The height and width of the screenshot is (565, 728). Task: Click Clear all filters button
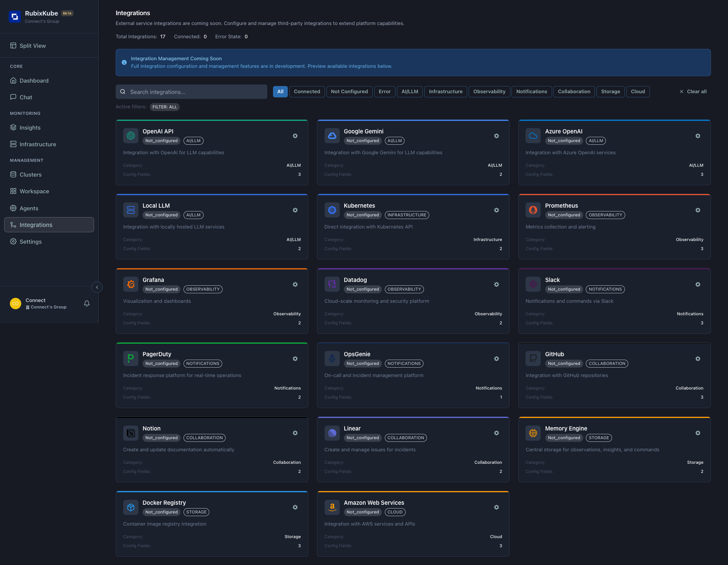pyautogui.click(x=693, y=92)
